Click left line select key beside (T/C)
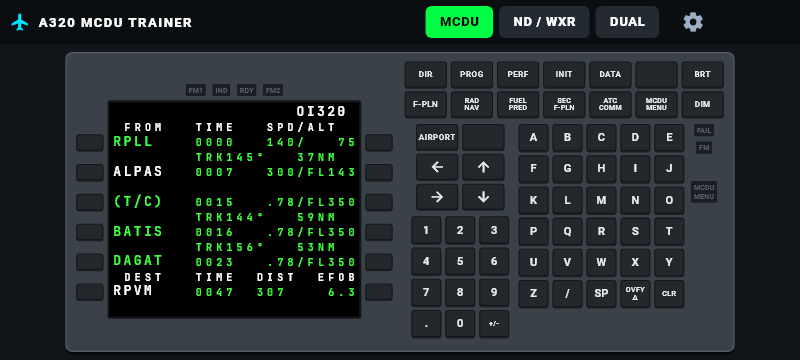Viewport: 800px width, 360px height. point(90,202)
